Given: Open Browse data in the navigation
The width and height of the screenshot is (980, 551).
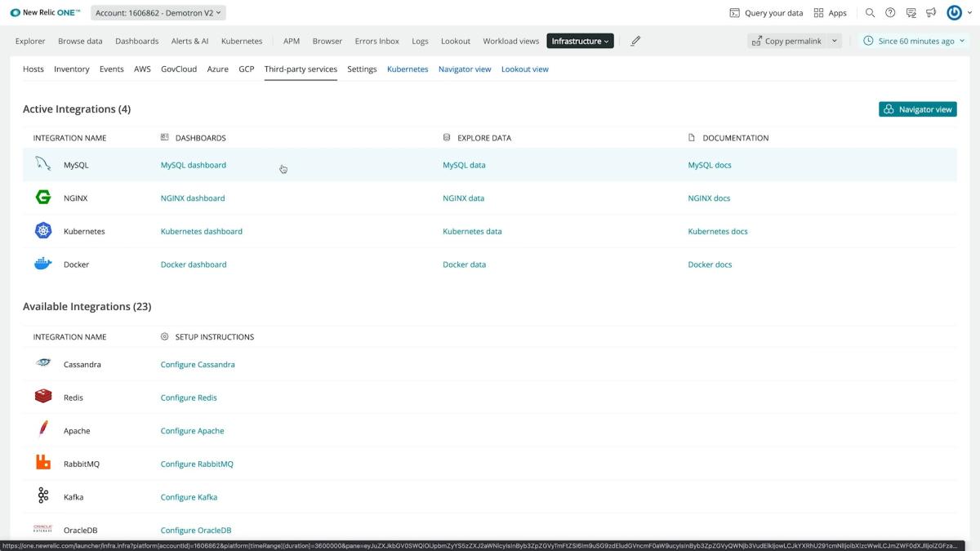Looking at the screenshot, I should click(80, 41).
